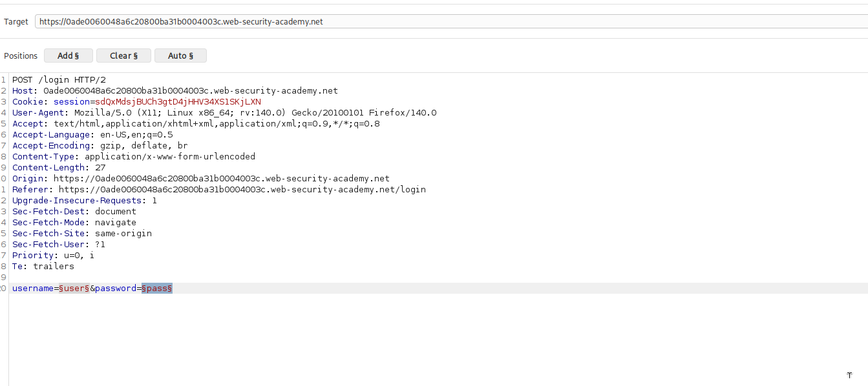Image resolution: width=868 pixels, height=386 pixels.
Task: Click the password parameter name in body
Action: point(116,289)
